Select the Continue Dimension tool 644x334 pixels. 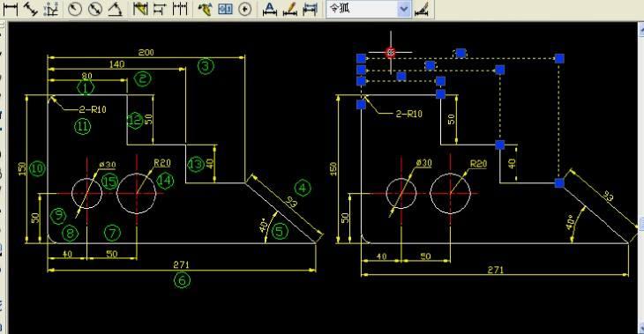[x=180, y=9]
